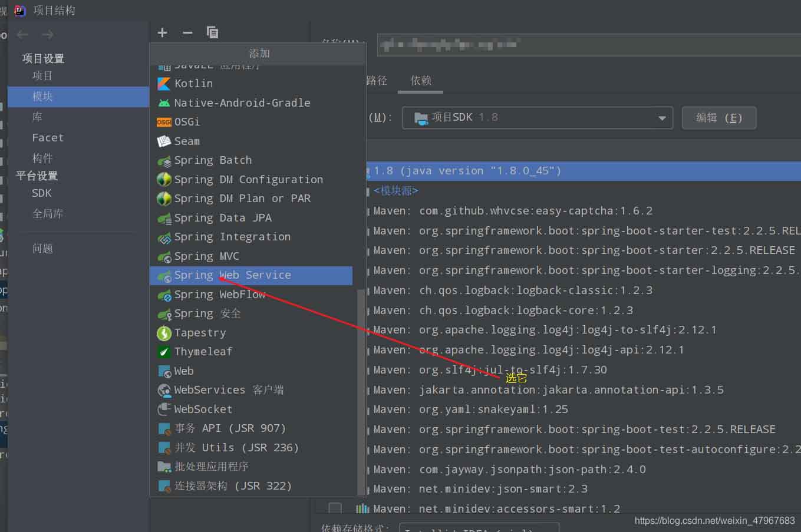Pick Spring 安全 icon
The height and width of the screenshot is (532, 801).
pos(164,313)
